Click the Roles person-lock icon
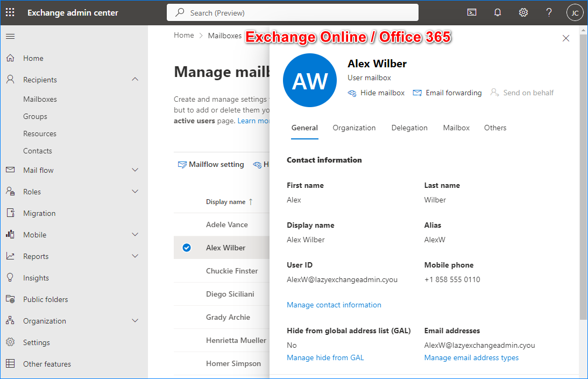This screenshot has width=588, height=379. pos(10,191)
